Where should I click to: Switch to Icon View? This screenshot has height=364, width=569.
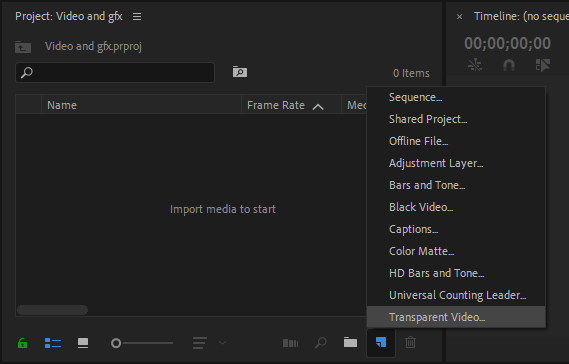pyautogui.click(x=83, y=343)
